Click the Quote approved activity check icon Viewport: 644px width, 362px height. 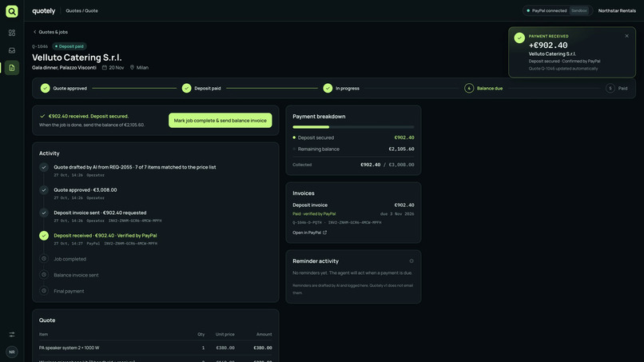point(44,190)
